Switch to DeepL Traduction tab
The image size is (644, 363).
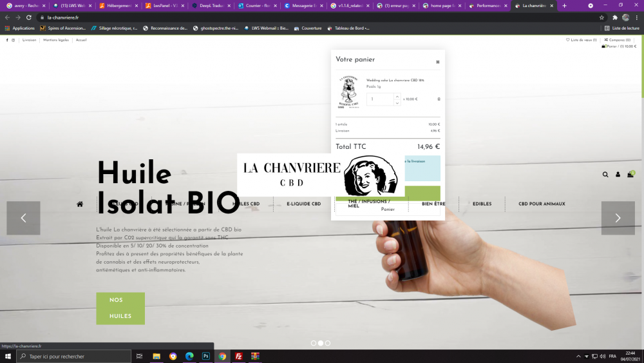click(211, 6)
